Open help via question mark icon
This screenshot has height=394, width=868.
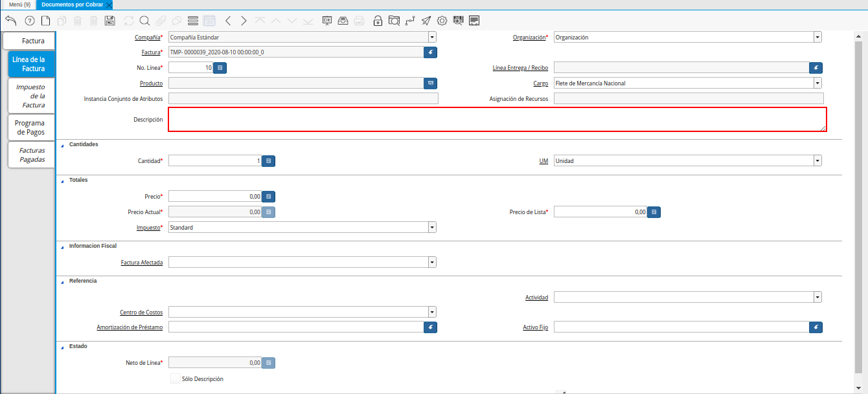point(29,21)
